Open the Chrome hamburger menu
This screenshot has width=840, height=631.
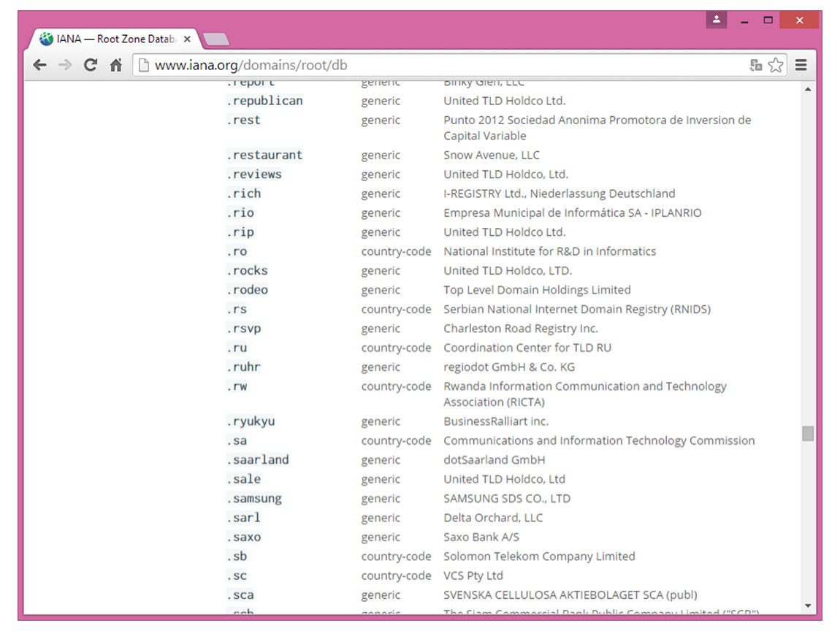(801, 65)
